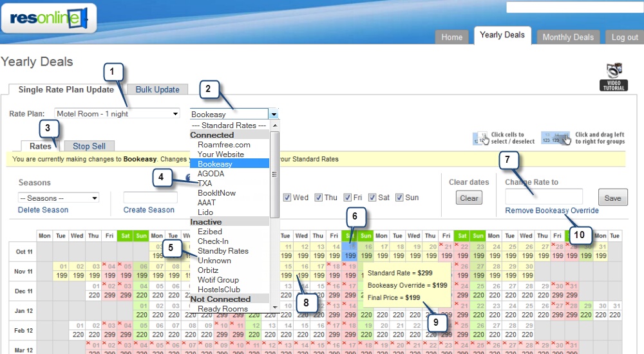Viewport: 644px width, 354px height.
Task: Click Create Season link
Action: pos(149,210)
